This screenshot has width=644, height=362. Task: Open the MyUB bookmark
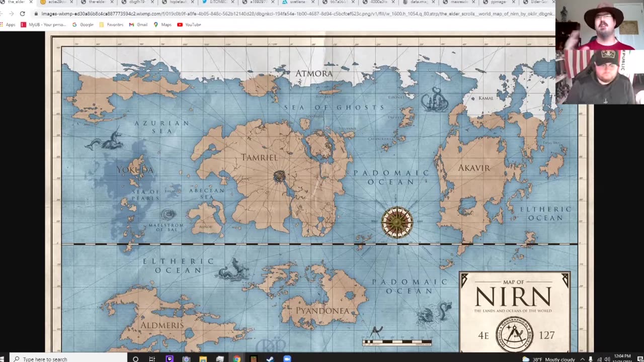(x=43, y=25)
